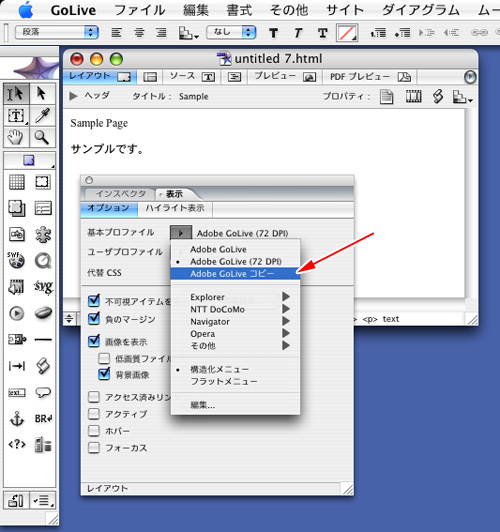The width and height of the screenshot is (500, 532).
Task: Select the Zoom magnifier tool
Action: coord(42,137)
